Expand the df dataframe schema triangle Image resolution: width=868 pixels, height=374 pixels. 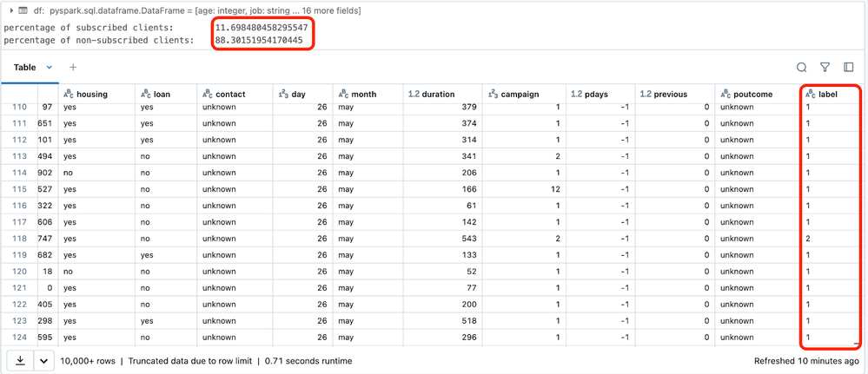point(10,10)
